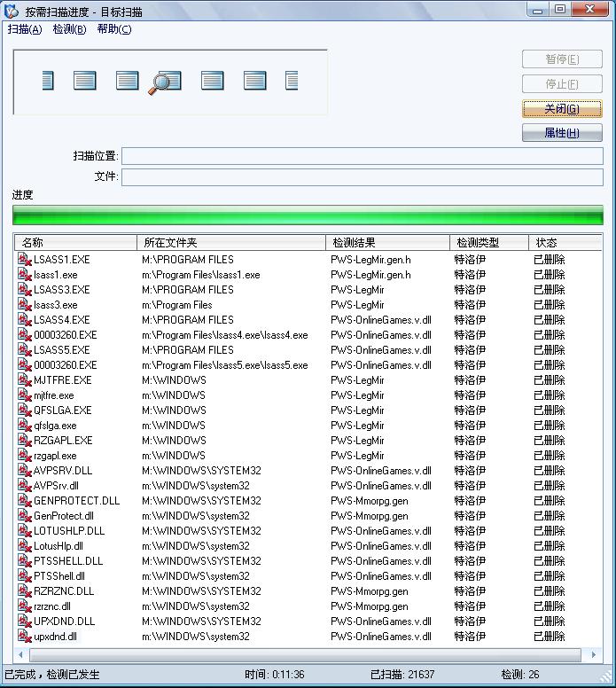Click the McAfee shield icon in title bar
This screenshot has height=688, width=616.
pos(11,11)
